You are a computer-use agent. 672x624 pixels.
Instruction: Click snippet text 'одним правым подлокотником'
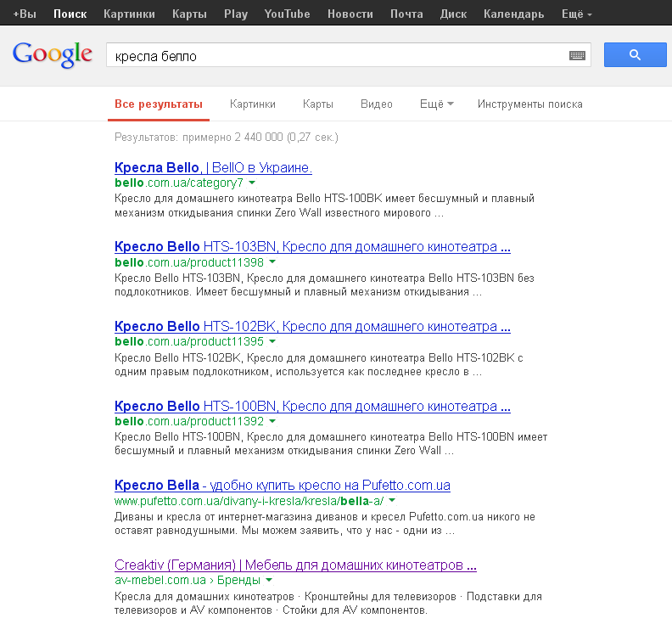point(193,372)
